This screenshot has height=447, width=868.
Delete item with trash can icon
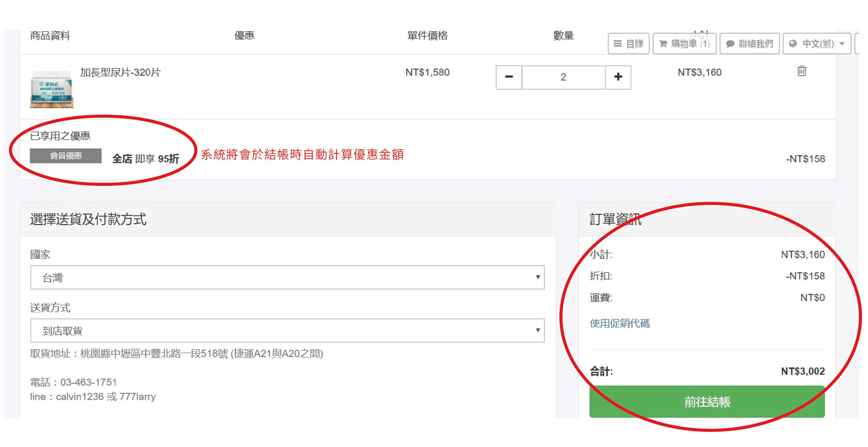click(802, 71)
